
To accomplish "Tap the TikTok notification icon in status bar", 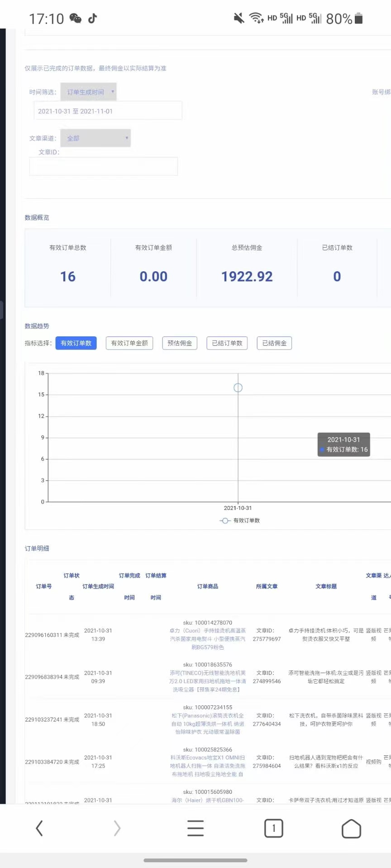I will (x=93, y=19).
